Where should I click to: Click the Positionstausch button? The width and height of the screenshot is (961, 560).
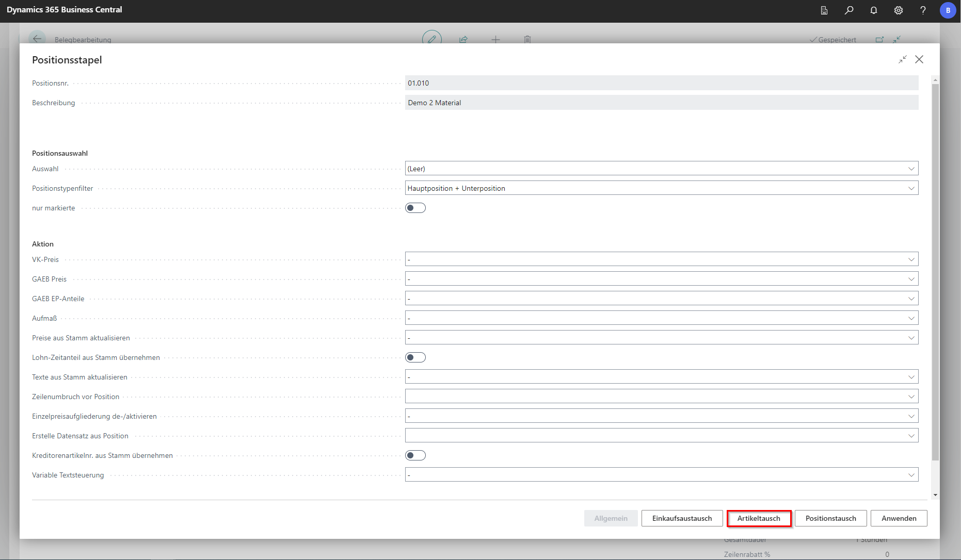tap(830, 518)
